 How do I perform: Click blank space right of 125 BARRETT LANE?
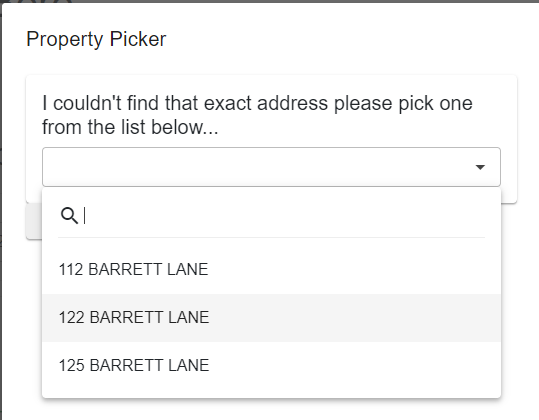(354, 365)
